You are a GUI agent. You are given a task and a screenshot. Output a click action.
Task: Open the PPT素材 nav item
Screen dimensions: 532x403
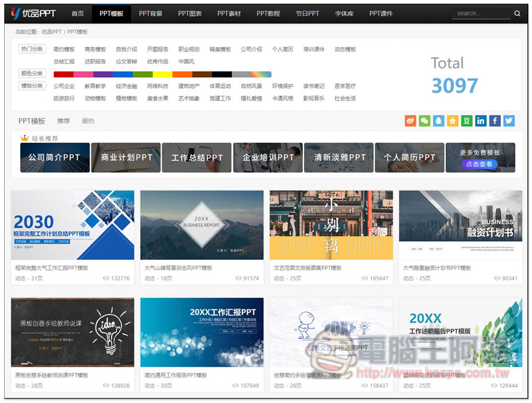229,14
